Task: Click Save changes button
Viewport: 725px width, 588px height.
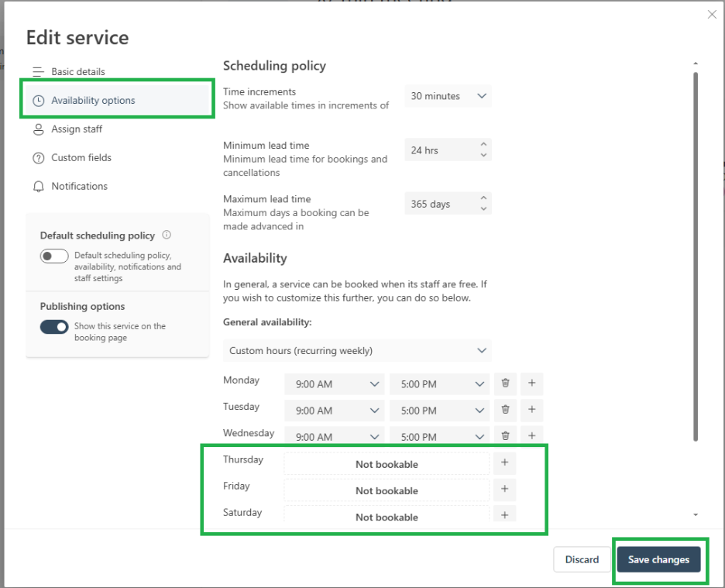Action: click(x=658, y=560)
